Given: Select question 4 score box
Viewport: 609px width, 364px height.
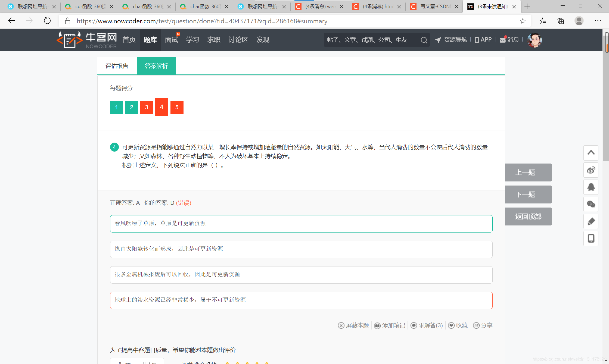Looking at the screenshot, I should click(x=162, y=107).
